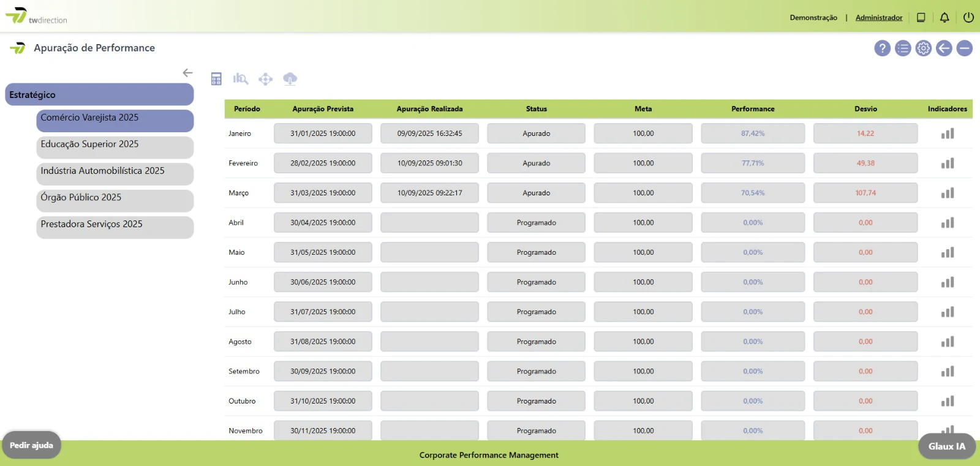Open indicators chart for Maio
Screen dimensions: 980x466
pyautogui.click(x=948, y=252)
